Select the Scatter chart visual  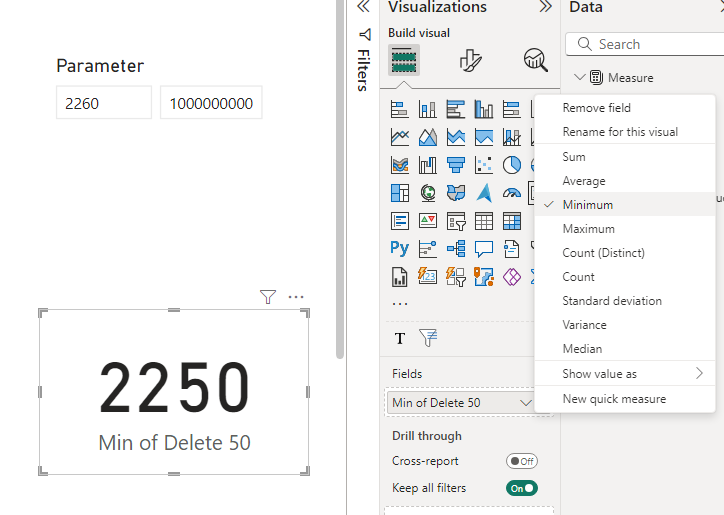pos(484,165)
